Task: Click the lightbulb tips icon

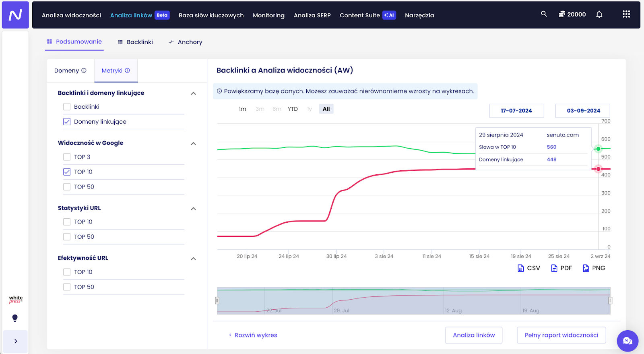Action: (15, 318)
